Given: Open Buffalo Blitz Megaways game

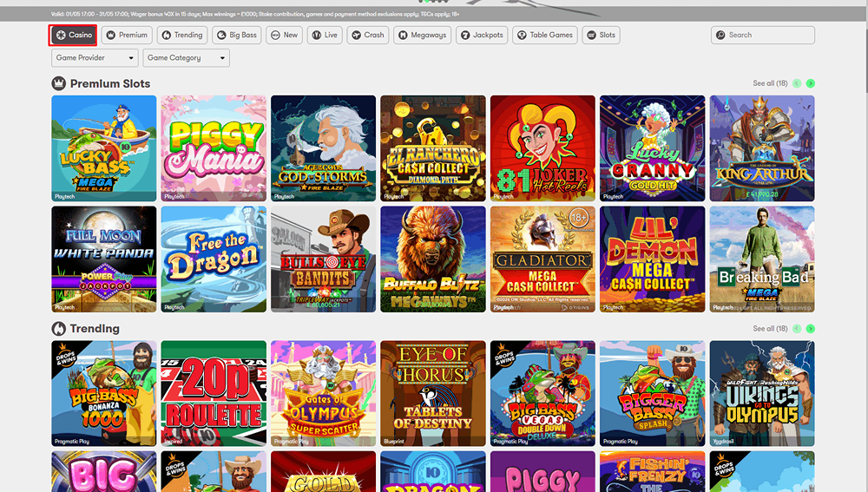Looking at the screenshot, I should [433, 259].
